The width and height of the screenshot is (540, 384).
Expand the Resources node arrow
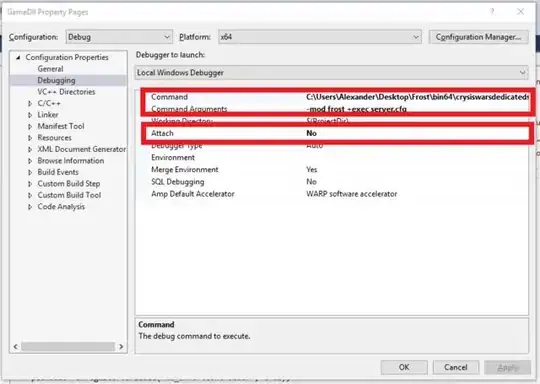click(30, 138)
